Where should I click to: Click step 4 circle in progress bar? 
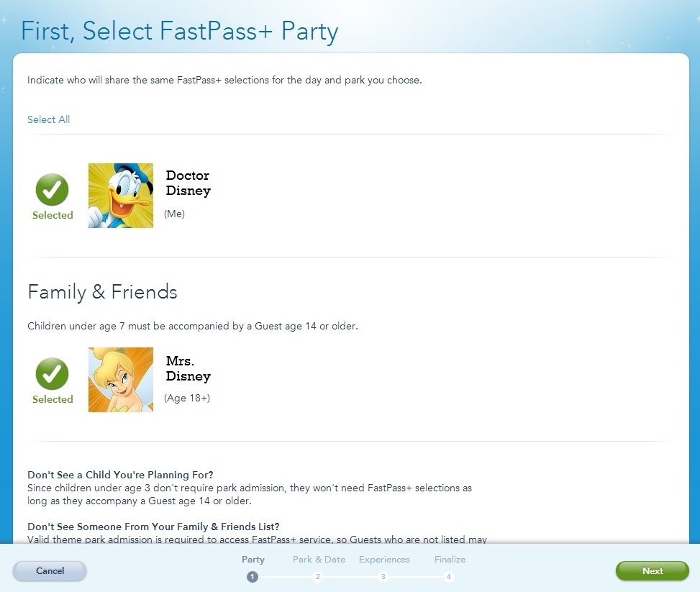click(x=449, y=576)
